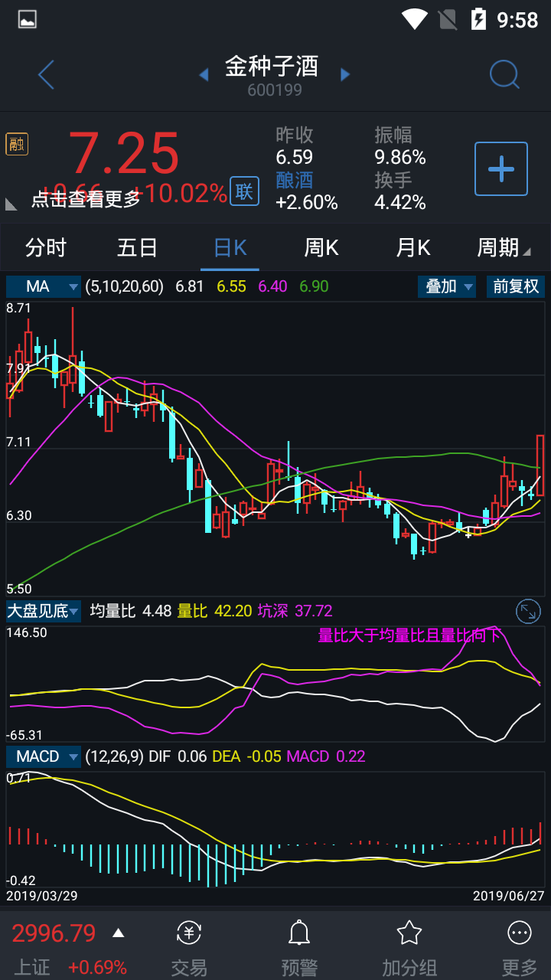Tap the MA5 value 6.81
This screenshot has width=551, height=980.
190,286
